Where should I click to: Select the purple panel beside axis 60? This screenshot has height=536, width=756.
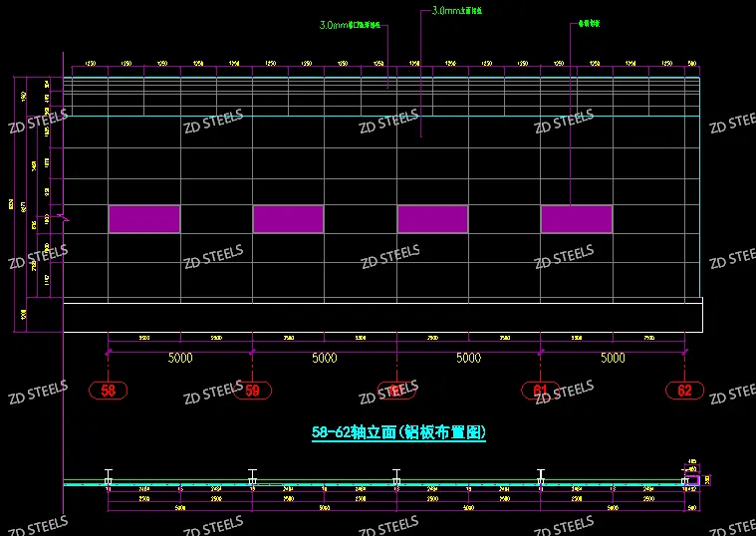coord(432,219)
